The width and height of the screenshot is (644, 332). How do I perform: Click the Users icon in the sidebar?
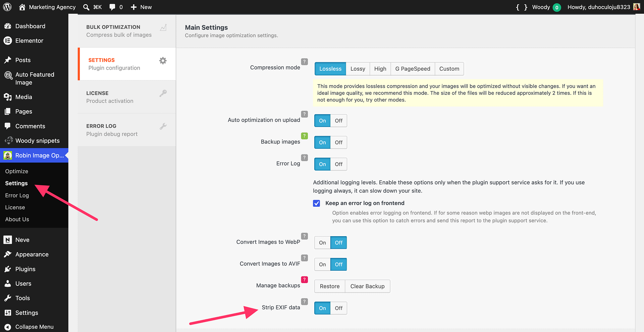pyautogui.click(x=8, y=283)
